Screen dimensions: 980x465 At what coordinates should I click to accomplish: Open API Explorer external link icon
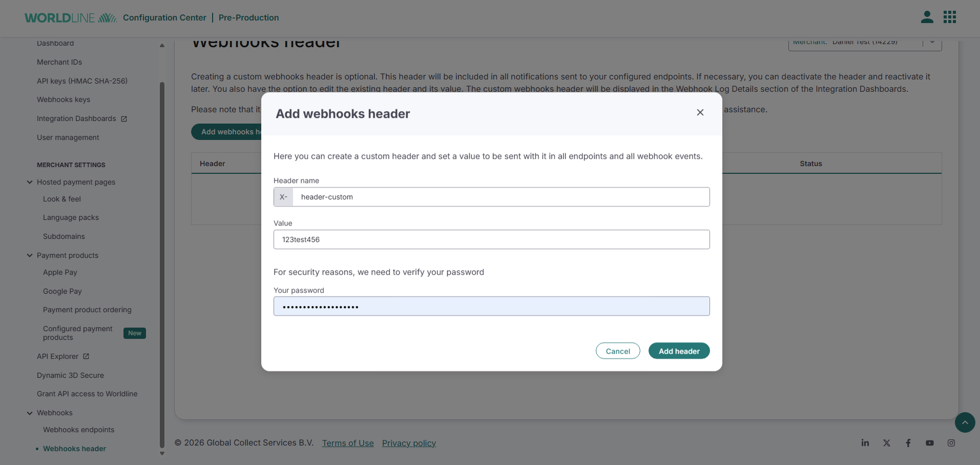coord(86,356)
